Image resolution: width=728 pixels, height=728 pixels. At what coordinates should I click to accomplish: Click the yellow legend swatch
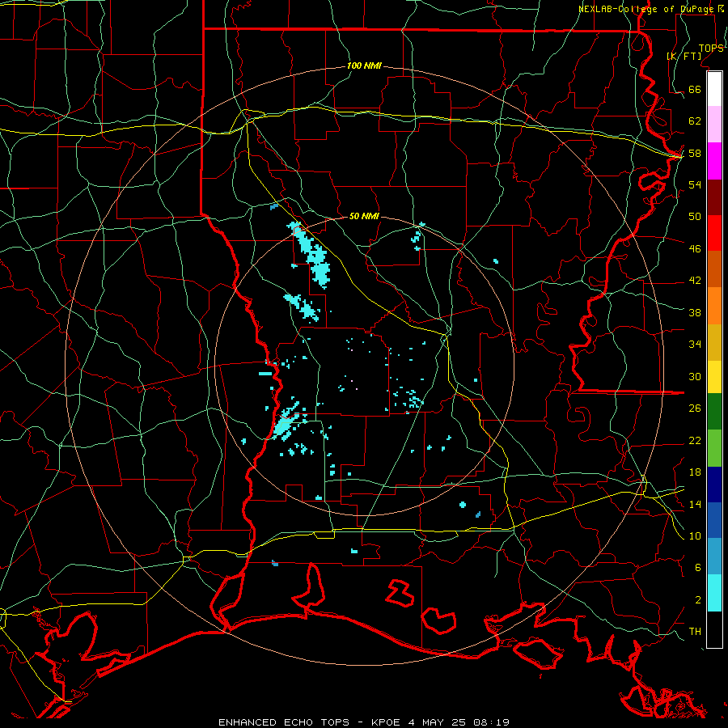pos(714,377)
